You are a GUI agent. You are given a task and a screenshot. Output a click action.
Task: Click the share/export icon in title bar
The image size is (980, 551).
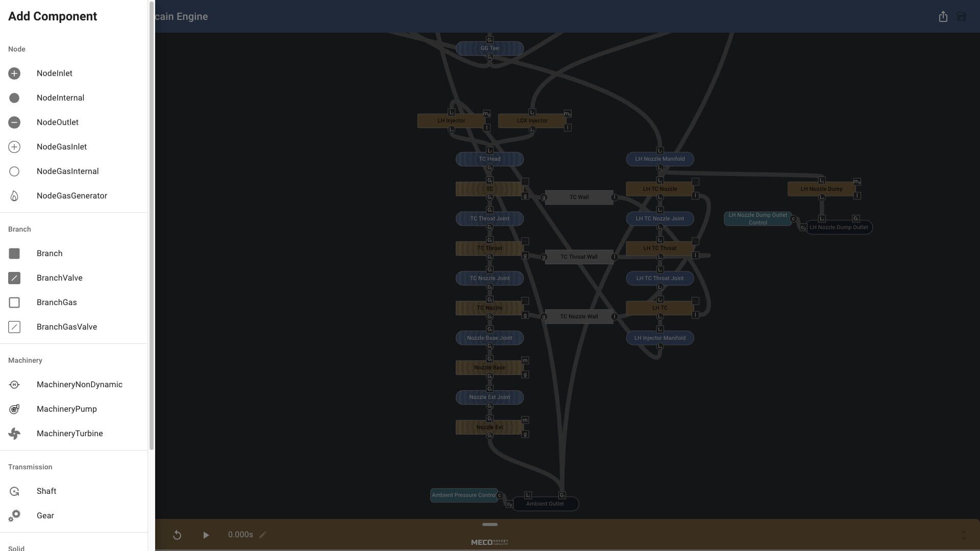pyautogui.click(x=943, y=16)
